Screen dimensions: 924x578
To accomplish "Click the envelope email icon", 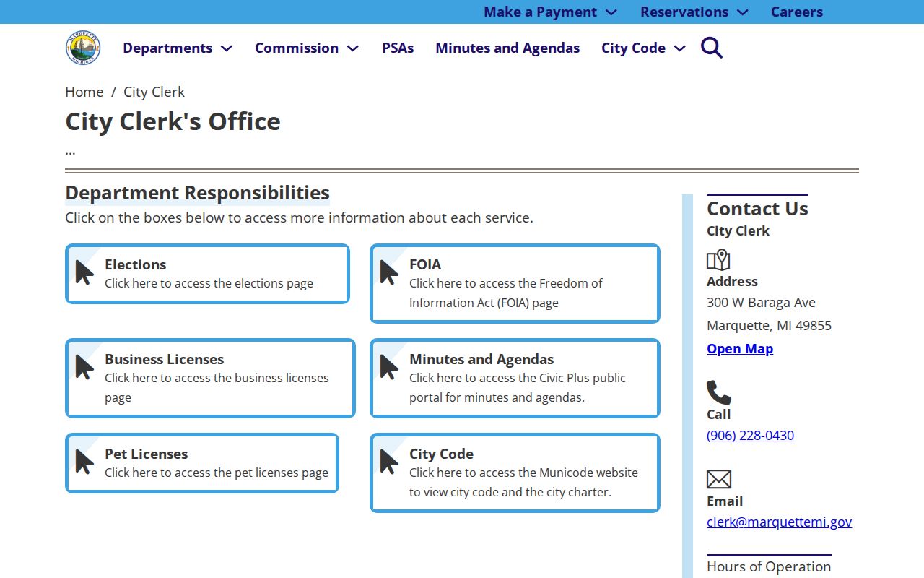I will [719, 479].
